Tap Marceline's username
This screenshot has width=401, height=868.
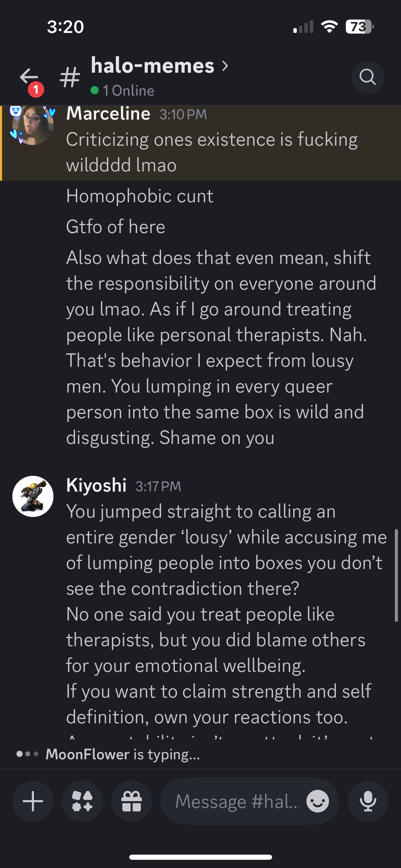108,113
